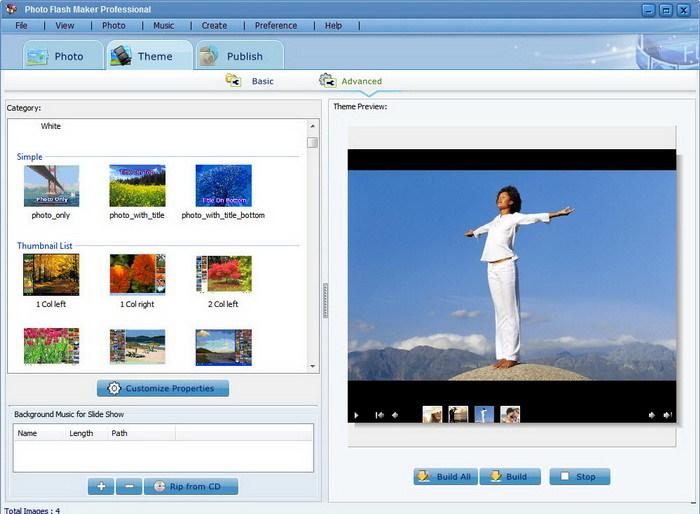
Task: Jump to first slide in preview
Action: point(379,415)
